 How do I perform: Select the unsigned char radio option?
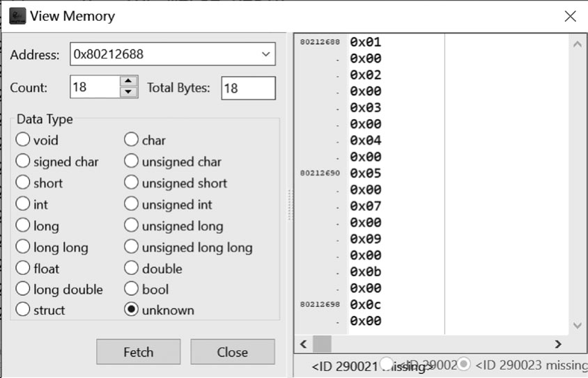tap(131, 162)
